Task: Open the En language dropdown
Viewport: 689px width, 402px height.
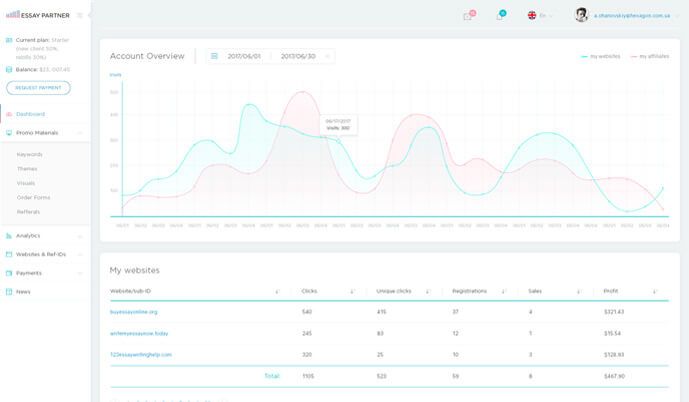Action: (x=546, y=16)
